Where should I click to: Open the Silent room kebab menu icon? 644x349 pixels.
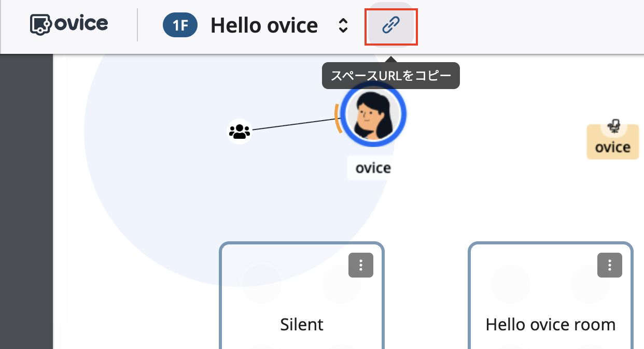360,265
